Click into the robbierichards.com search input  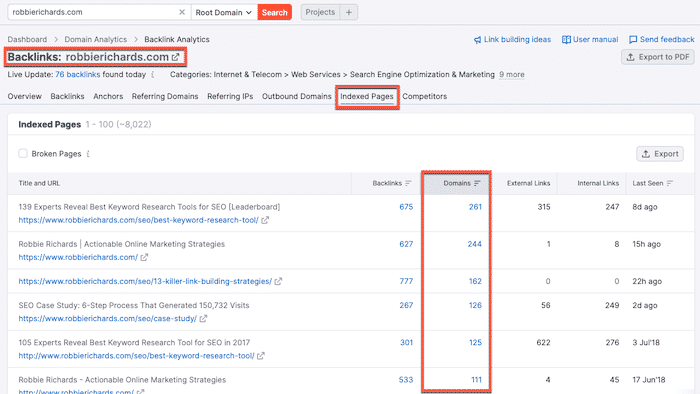tap(93, 12)
